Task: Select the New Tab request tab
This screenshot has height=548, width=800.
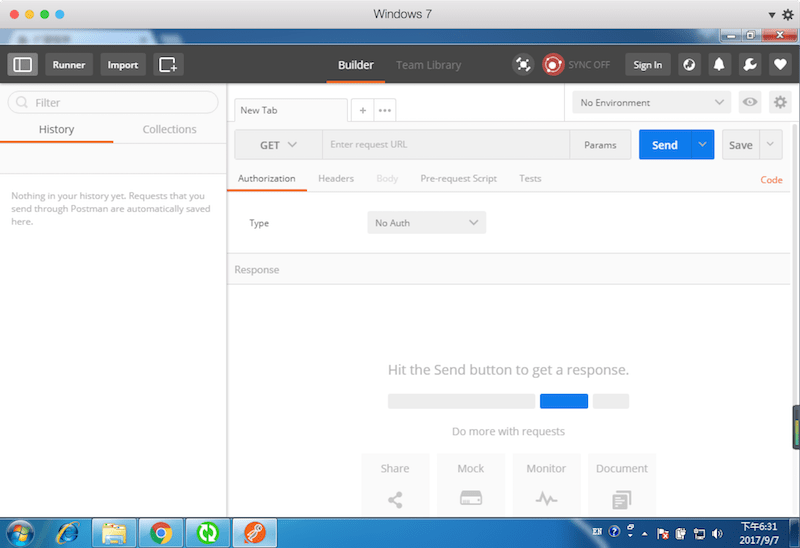Action: pyautogui.click(x=291, y=110)
